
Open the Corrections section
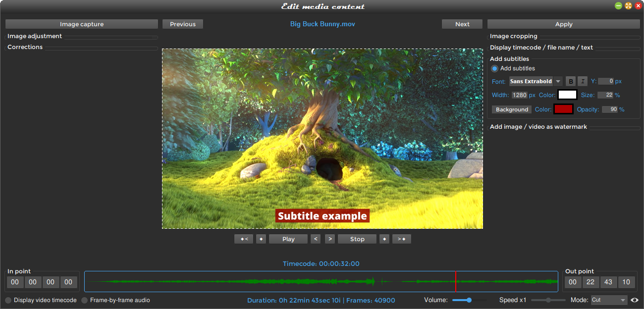point(25,47)
